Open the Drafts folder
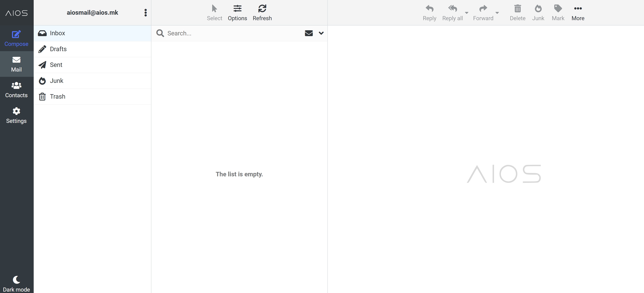Viewport: 644px width, 293px height. (58, 49)
